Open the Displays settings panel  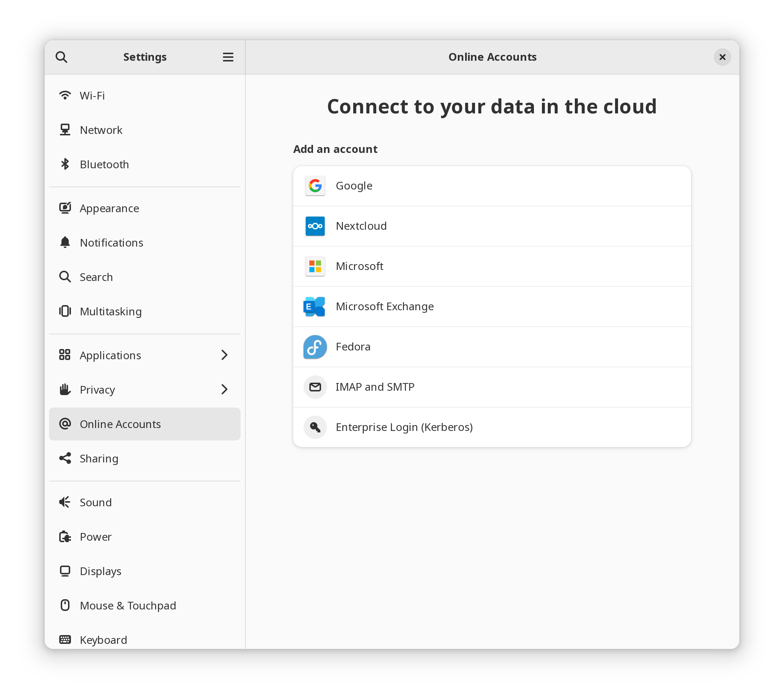pyautogui.click(x=101, y=571)
